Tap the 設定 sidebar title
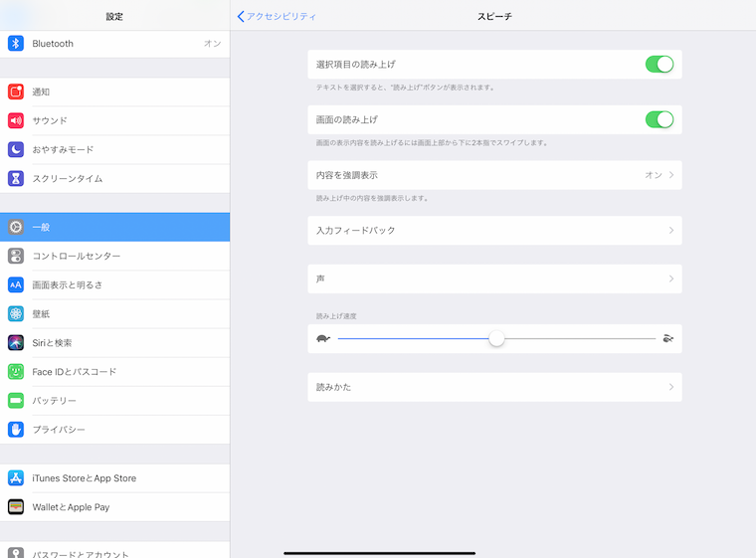Image resolution: width=756 pixels, height=558 pixels. point(114,16)
